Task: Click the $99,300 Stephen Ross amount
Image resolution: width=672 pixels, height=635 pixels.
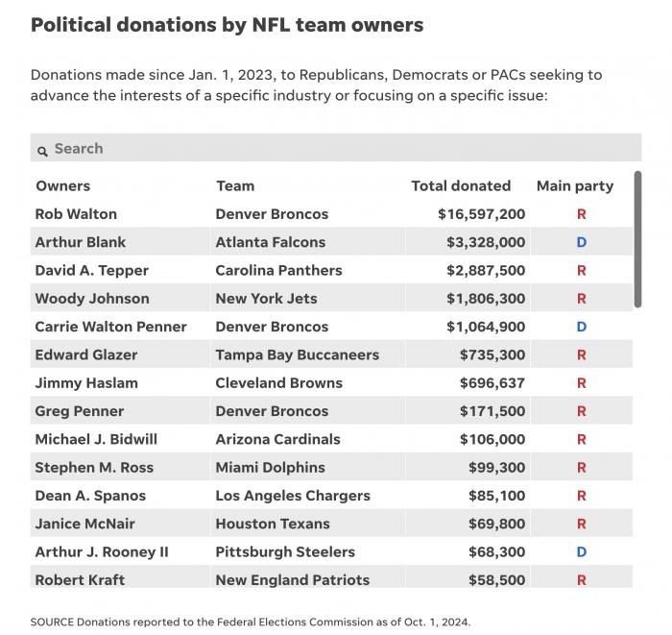Action: (496, 467)
